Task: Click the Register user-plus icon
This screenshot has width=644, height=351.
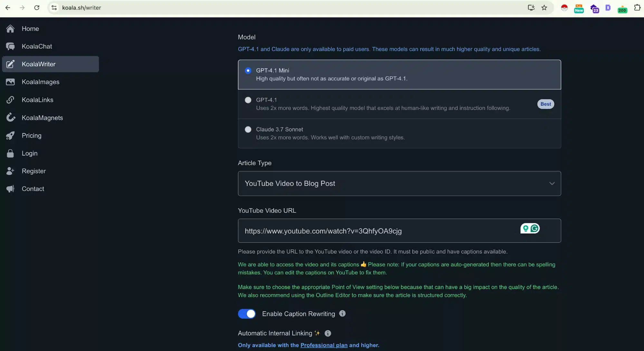Action: point(10,171)
